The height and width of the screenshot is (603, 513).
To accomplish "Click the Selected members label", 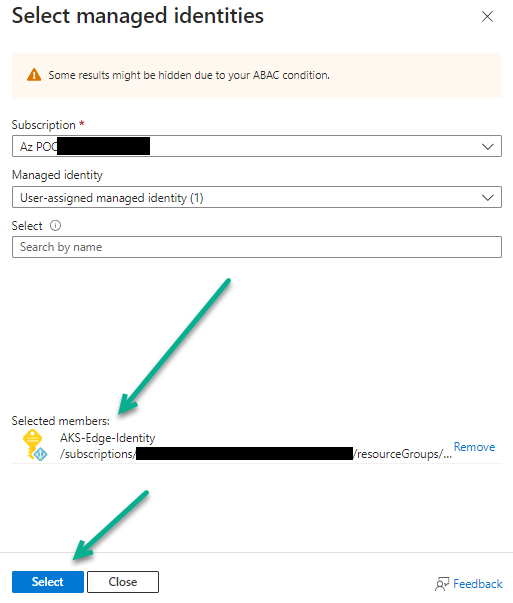I will pyautogui.click(x=60, y=421).
